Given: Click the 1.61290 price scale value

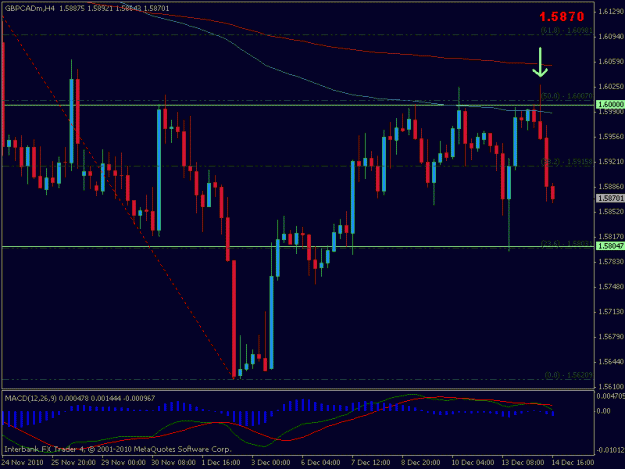Looking at the screenshot, I should [x=611, y=12].
